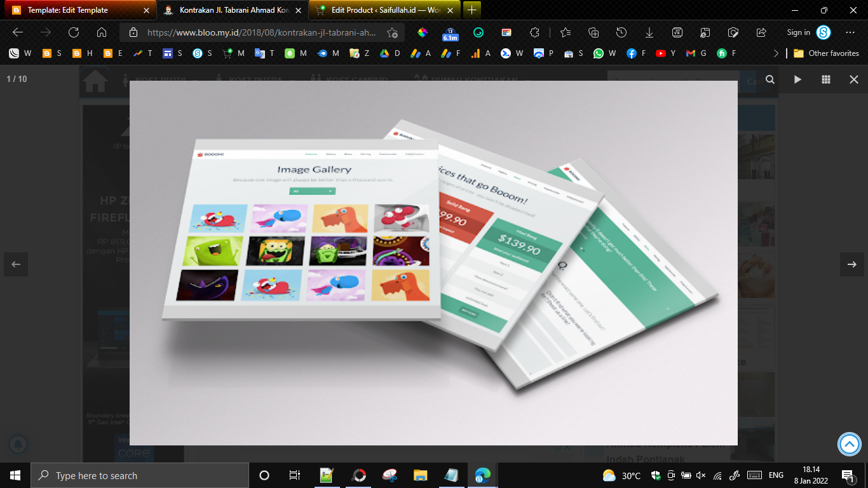Screen dimensions: 868x488
Task: Add this page to favorites star
Action: tap(392, 32)
